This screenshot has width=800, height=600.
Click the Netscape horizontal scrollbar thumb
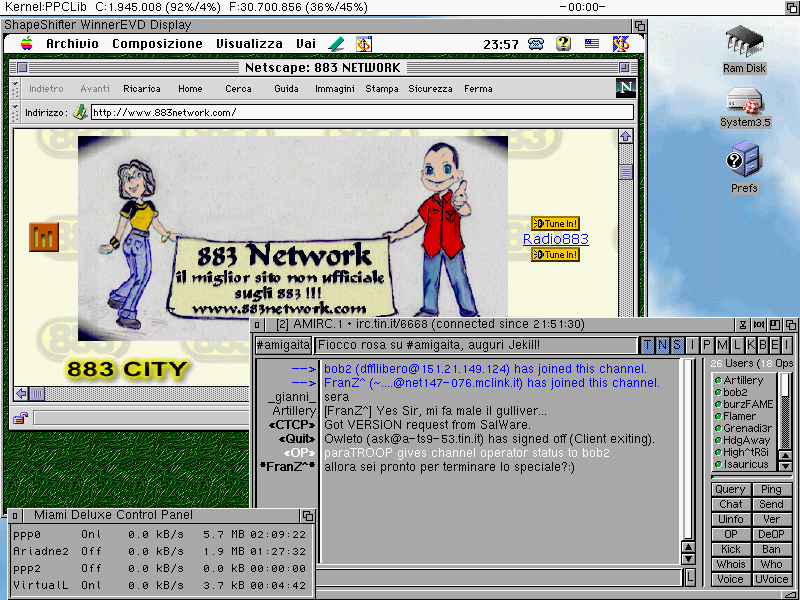click(37, 393)
